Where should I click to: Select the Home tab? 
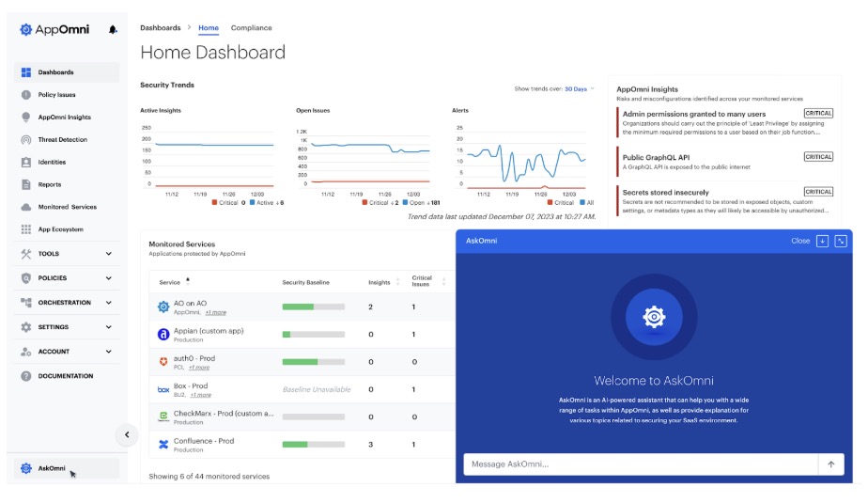pyautogui.click(x=209, y=28)
